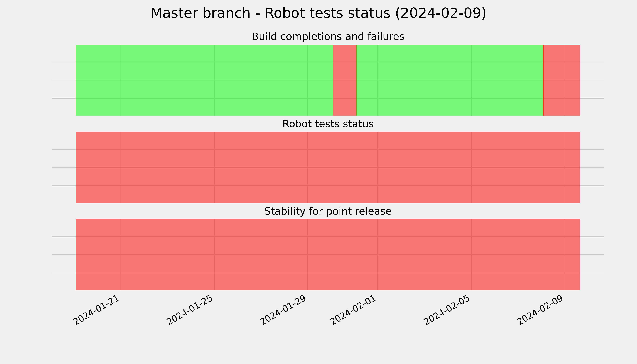This screenshot has width=637, height=364.
Task: Click the 2024-02-05 gridline in the Stability chart
Action: tap(471, 255)
